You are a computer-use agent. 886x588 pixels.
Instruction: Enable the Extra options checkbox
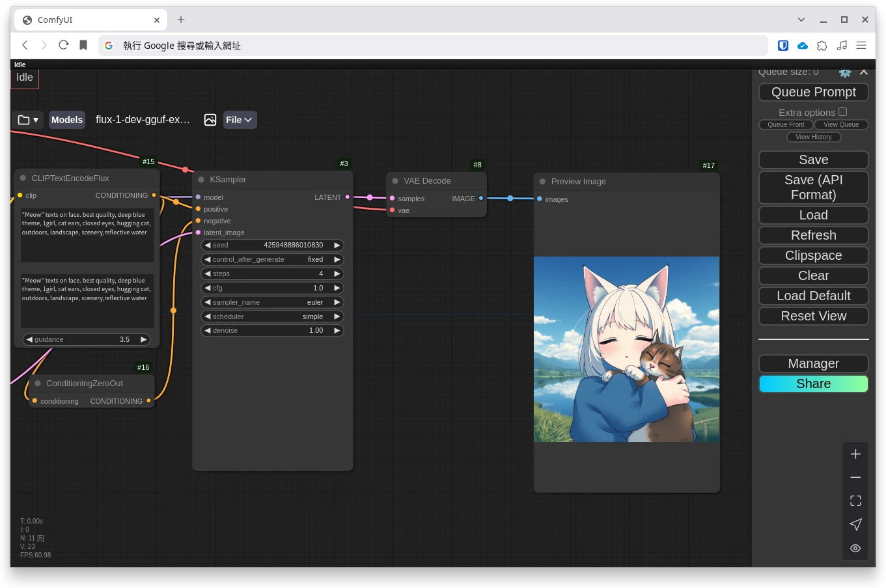click(842, 112)
